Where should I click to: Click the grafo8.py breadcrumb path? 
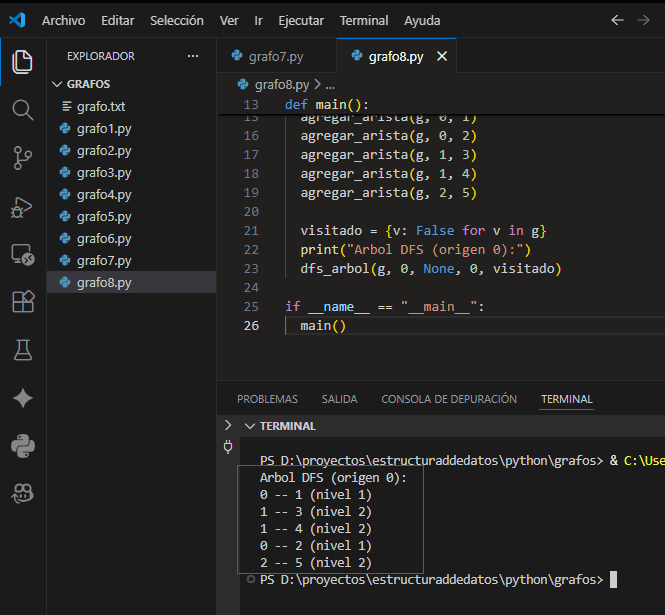[x=282, y=85]
